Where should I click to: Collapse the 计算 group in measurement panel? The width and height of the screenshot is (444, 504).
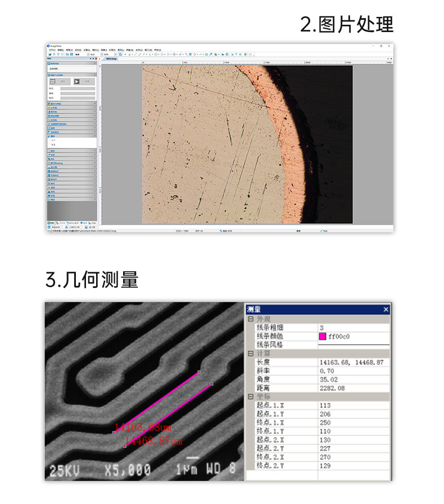[251, 353]
